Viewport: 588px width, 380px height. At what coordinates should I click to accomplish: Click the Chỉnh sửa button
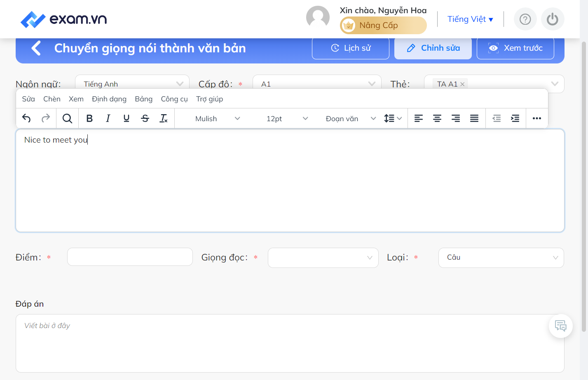point(433,48)
